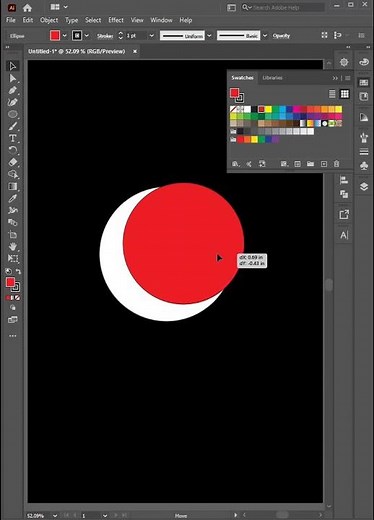Select the Direct Selection tool

click(x=13, y=78)
